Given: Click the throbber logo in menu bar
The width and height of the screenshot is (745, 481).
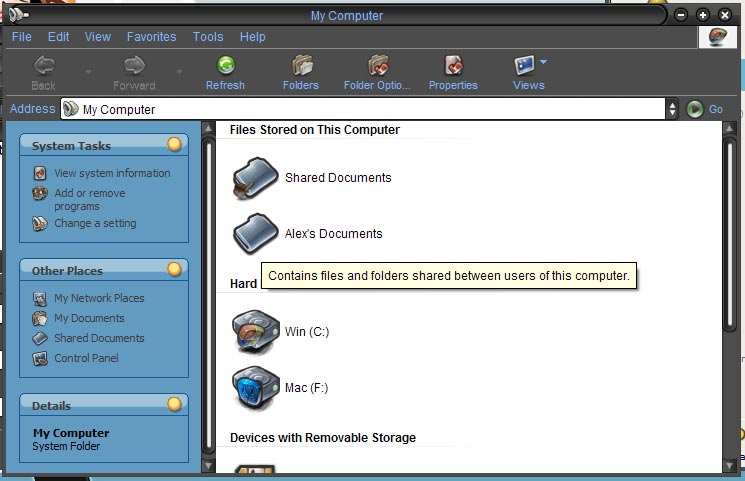Looking at the screenshot, I should coord(717,37).
